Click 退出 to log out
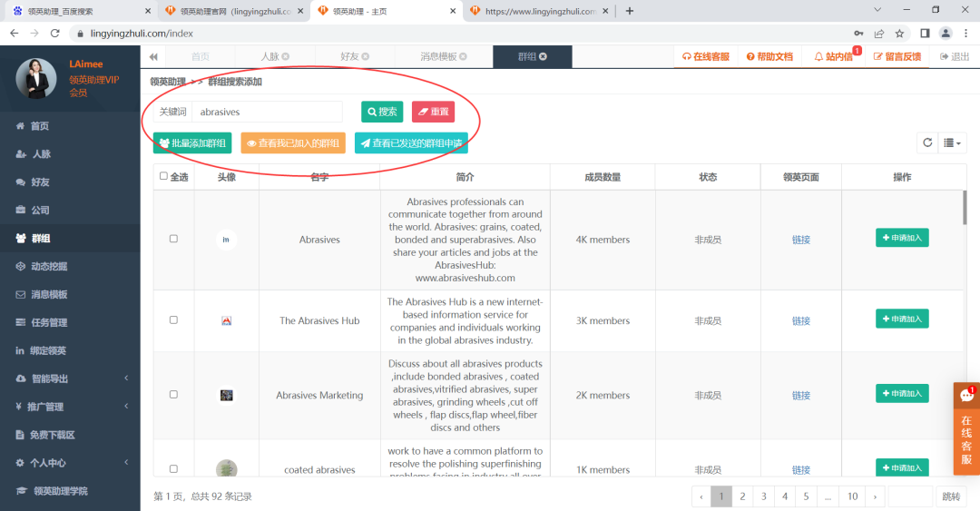 click(955, 56)
